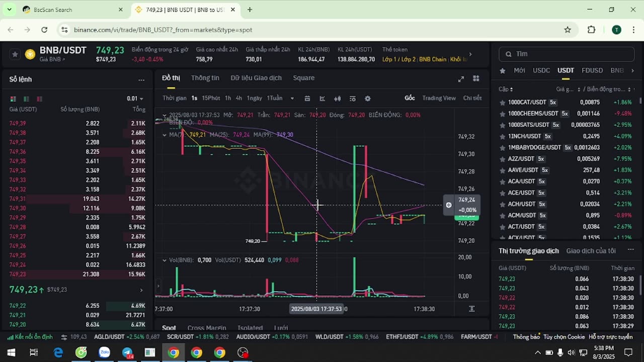Screen dimensions: 644x362
Task: Select the 1Tuần chart interval
Action: pos(274,98)
